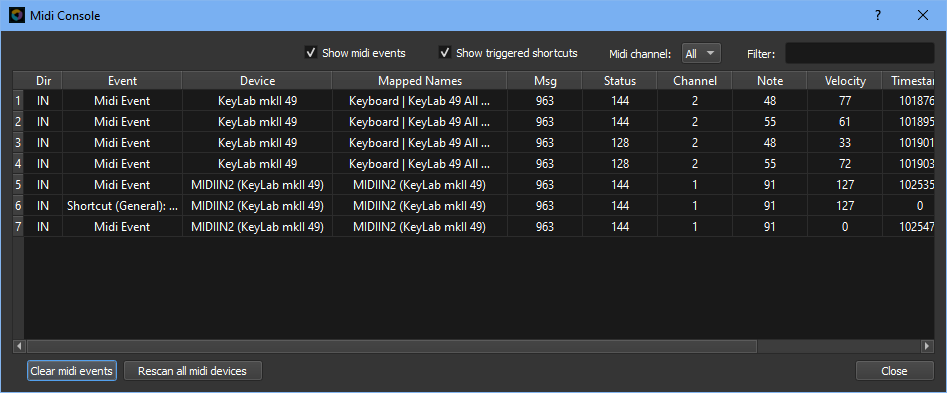
Task: Click the Dir column header
Action: tap(43, 80)
